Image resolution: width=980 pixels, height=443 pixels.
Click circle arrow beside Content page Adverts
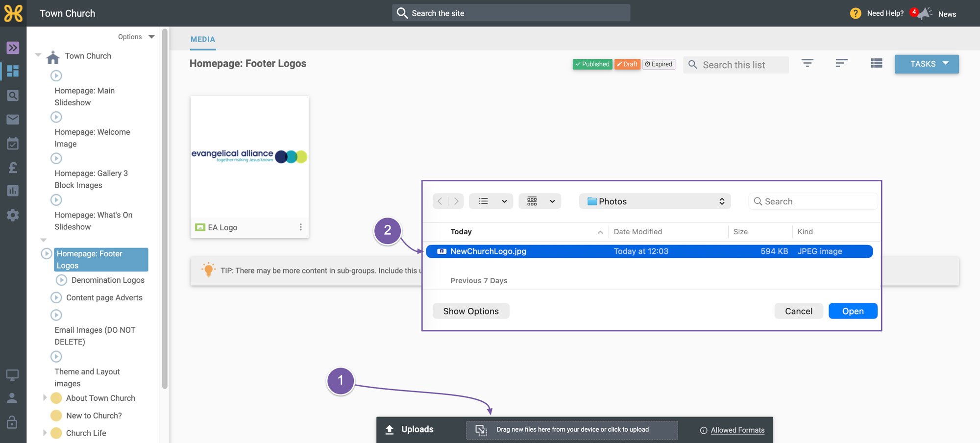pos(56,297)
